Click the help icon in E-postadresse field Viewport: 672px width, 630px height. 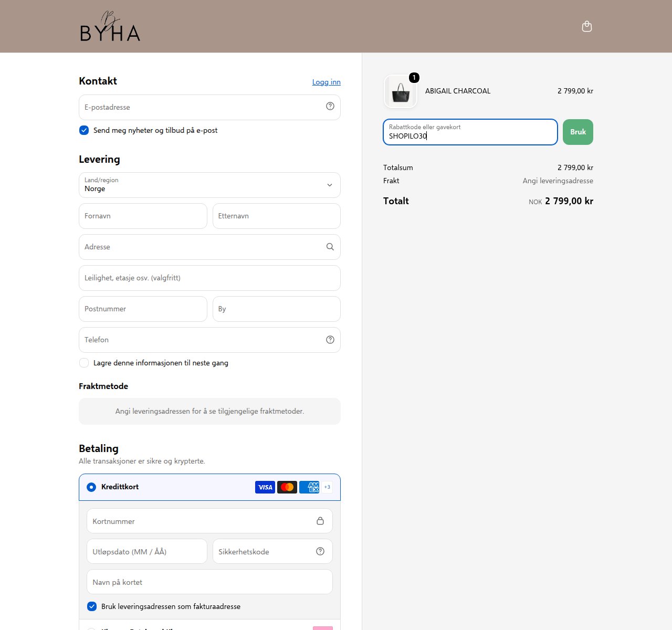coord(330,106)
